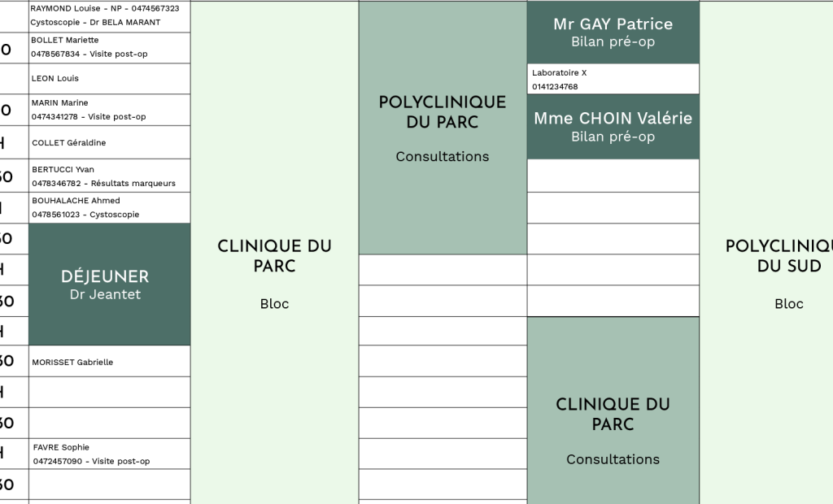Open MARIN Marine visite post-op appointment
Image resolution: width=833 pixels, height=504 pixels.
click(109, 110)
